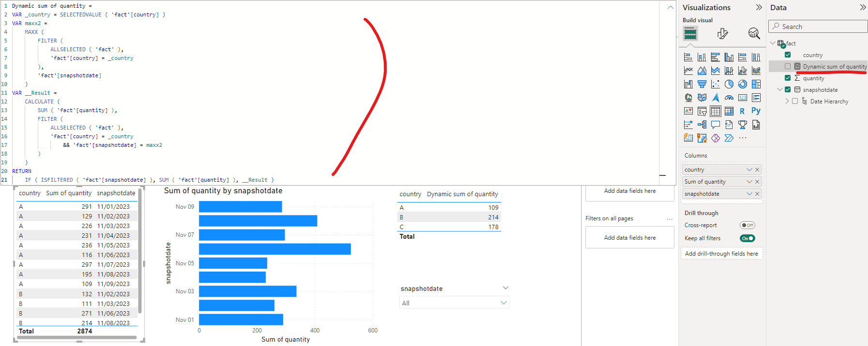Open the snapshotdate column well dropdown
The image size is (868, 346).
(x=749, y=194)
